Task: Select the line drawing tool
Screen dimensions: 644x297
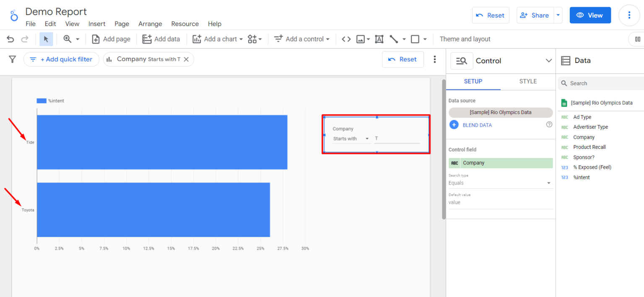Action: [x=393, y=39]
